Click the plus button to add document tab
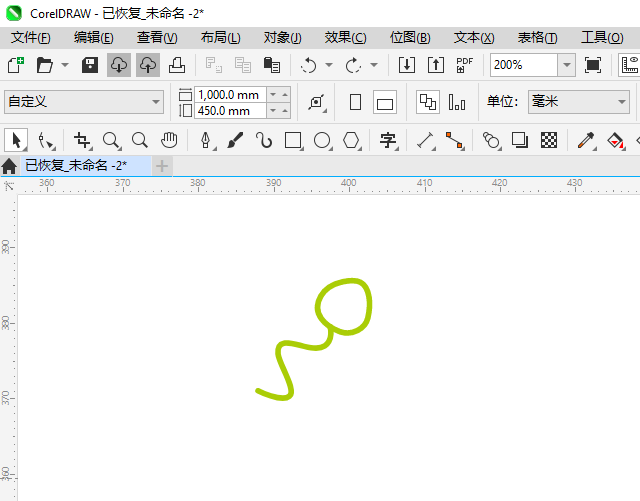This screenshot has height=501, width=640. click(x=162, y=165)
